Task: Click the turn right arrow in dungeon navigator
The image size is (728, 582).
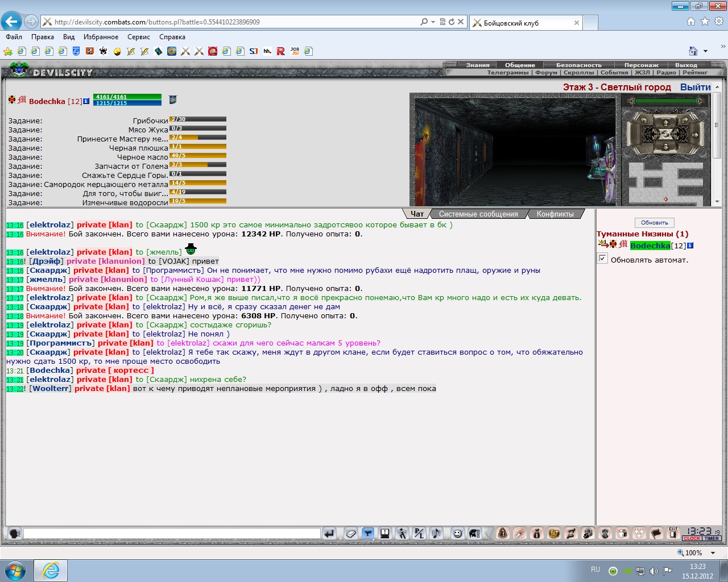Action: 685,120
